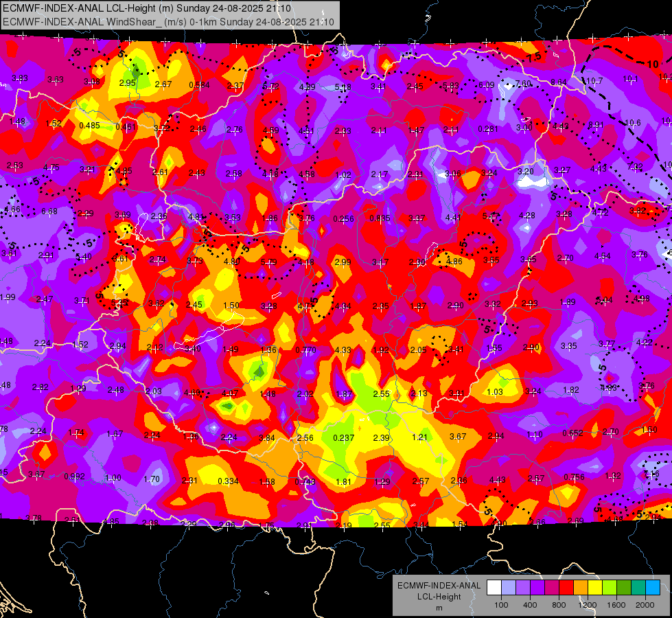Image resolution: width=672 pixels, height=618 pixels.
Task: Click the legend tick label 800
Action: (x=559, y=605)
